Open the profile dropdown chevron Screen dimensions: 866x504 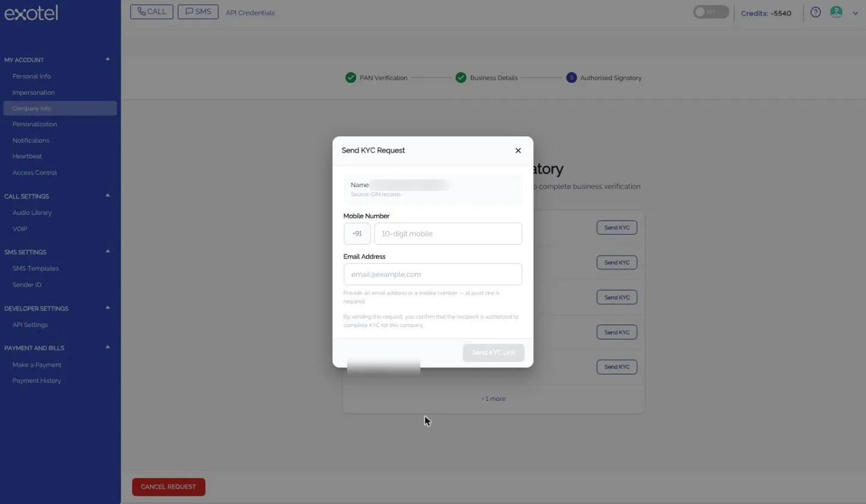[x=855, y=13]
